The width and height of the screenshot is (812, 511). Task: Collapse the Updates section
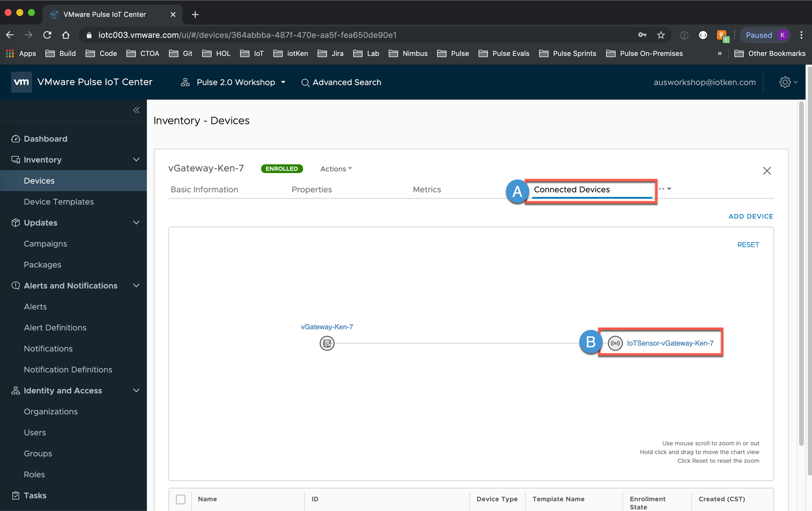(136, 223)
